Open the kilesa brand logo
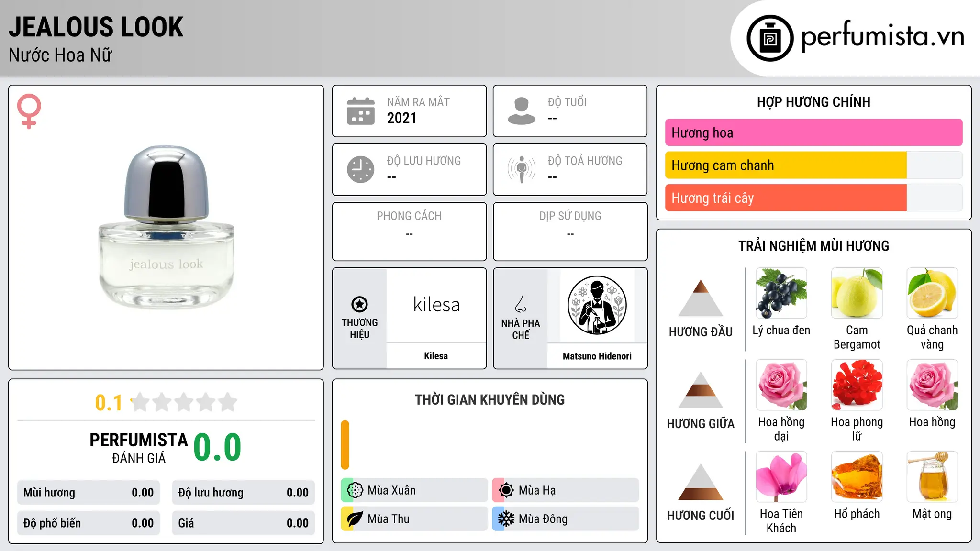Viewport: 980px width, 551px height. pyautogui.click(x=436, y=305)
